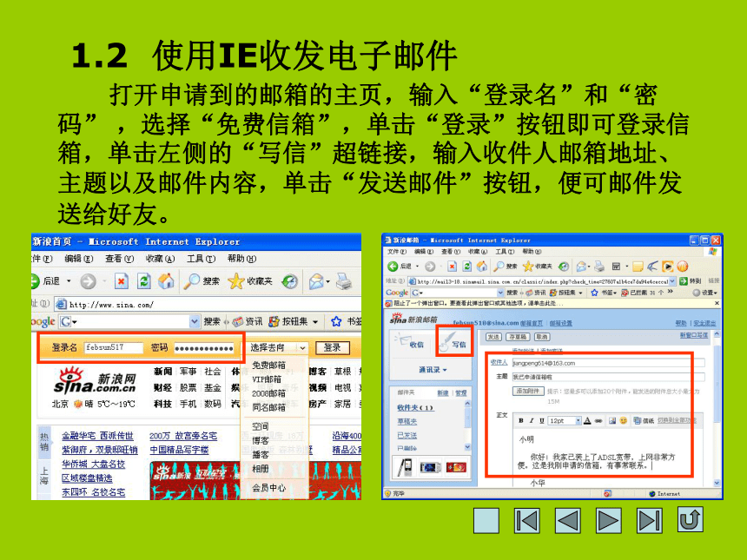Image resolution: width=747 pixels, height=560 pixels.
Task: Toggle Italic I in mail editor toolbar
Action: coord(532,420)
